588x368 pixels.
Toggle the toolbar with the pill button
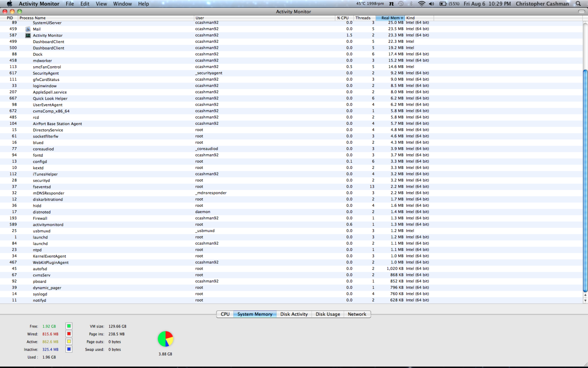click(581, 11)
